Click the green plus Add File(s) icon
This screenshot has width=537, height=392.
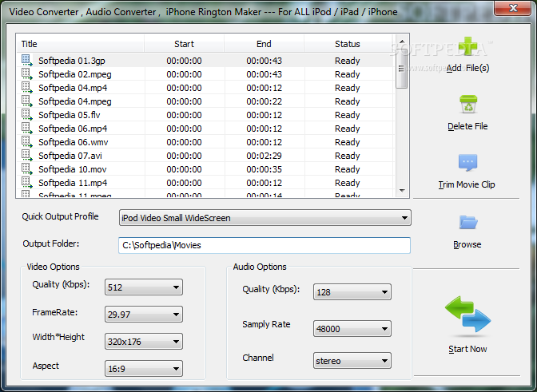pyautogui.click(x=467, y=46)
